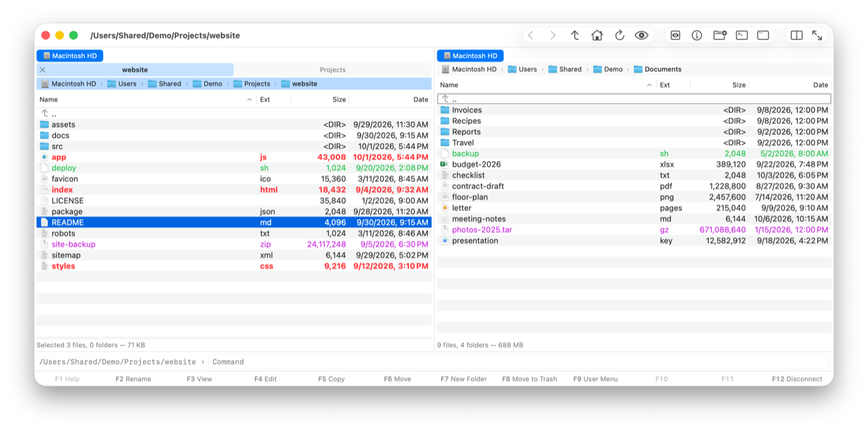
Task: Refresh the panel with the circular arrow
Action: click(x=619, y=35)
